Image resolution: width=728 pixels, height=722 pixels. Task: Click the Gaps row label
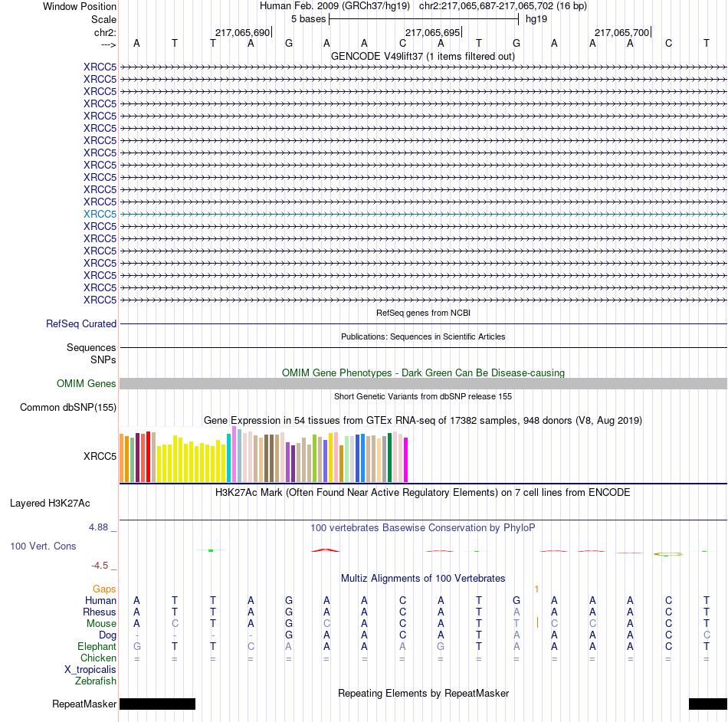104,589
